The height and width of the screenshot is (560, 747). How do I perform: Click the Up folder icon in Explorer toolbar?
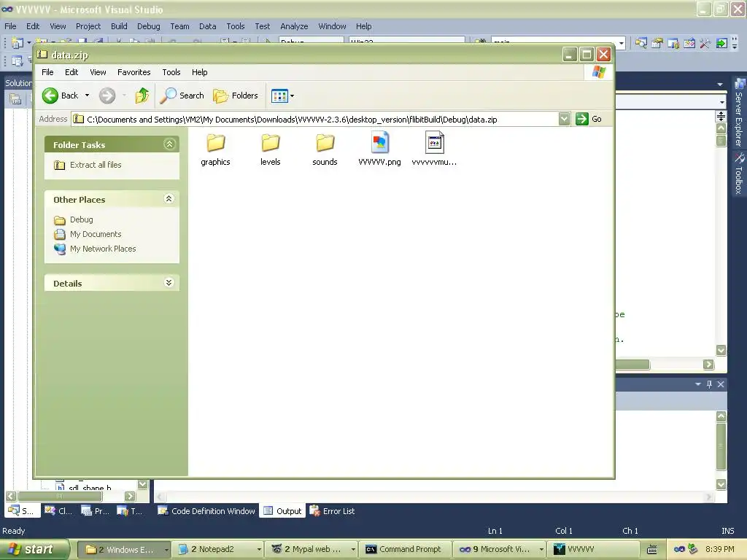[x=142, y=96]
